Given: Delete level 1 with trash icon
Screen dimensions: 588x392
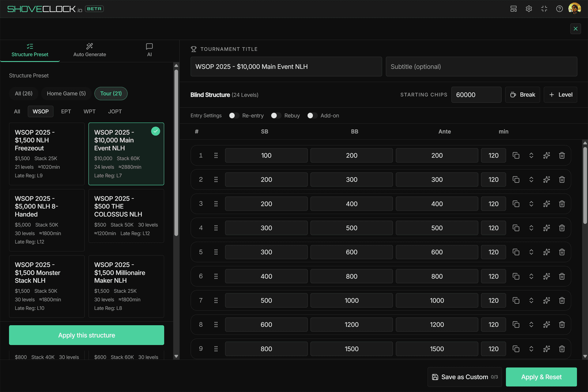Looking at the screenshot, I should click(562, 156).
